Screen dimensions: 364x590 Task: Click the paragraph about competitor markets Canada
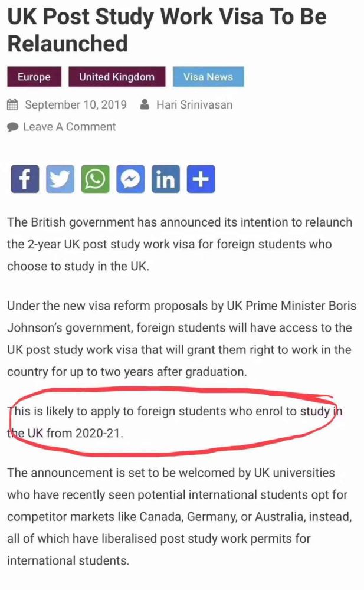click(179, 517)
